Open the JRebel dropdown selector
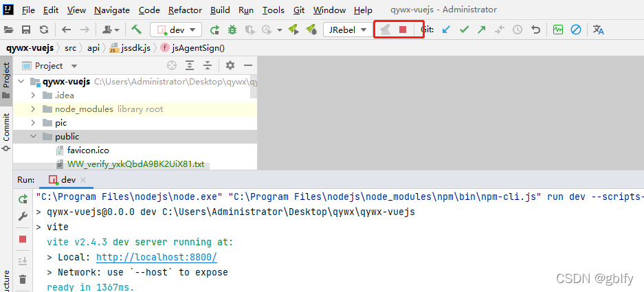The image size is (644, 292). click(x=348, y=30)
